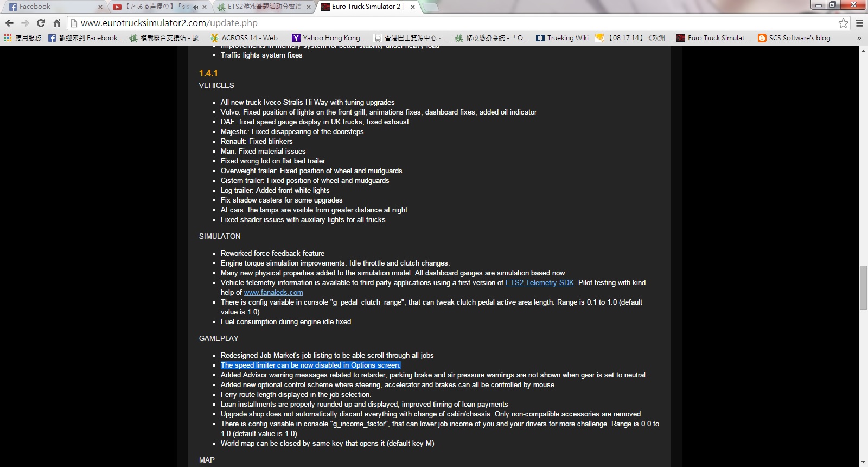Click 'Fixed wrong lod on flat bed trailer'

(273, 161)
